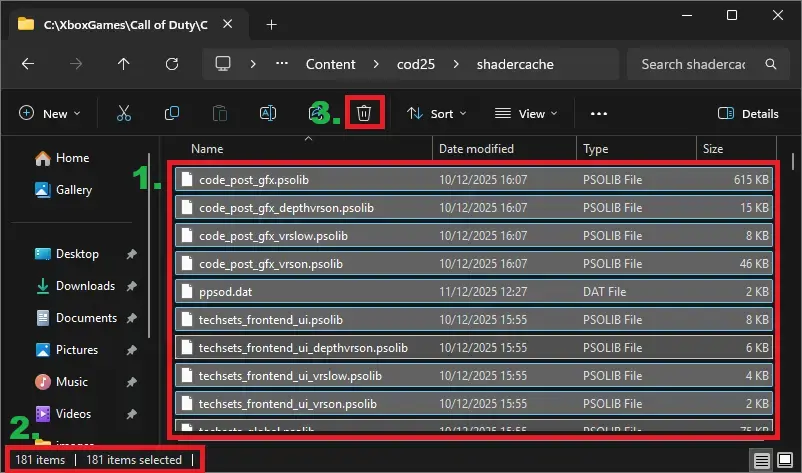Select techsets_frontend_ui.psolib

(x=474, y=320)
